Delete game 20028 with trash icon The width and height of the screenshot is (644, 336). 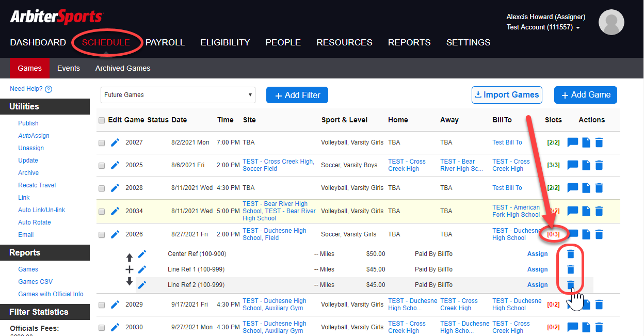click(599, 188)
